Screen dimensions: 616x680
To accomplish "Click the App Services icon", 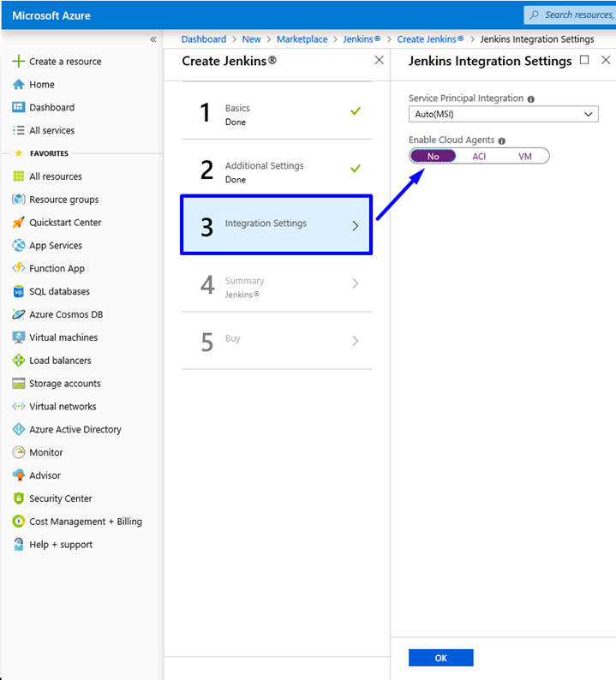I will click(x=18, y=245).
